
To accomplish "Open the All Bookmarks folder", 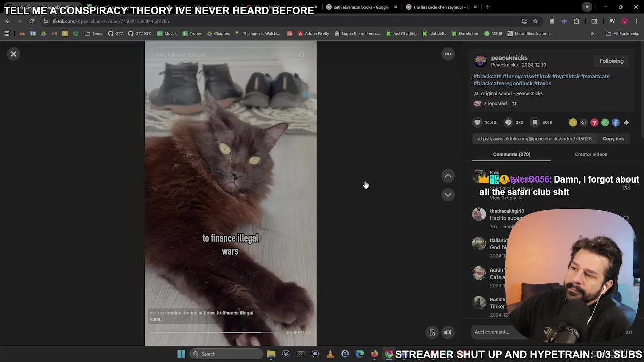I will (x=622, y=34).
